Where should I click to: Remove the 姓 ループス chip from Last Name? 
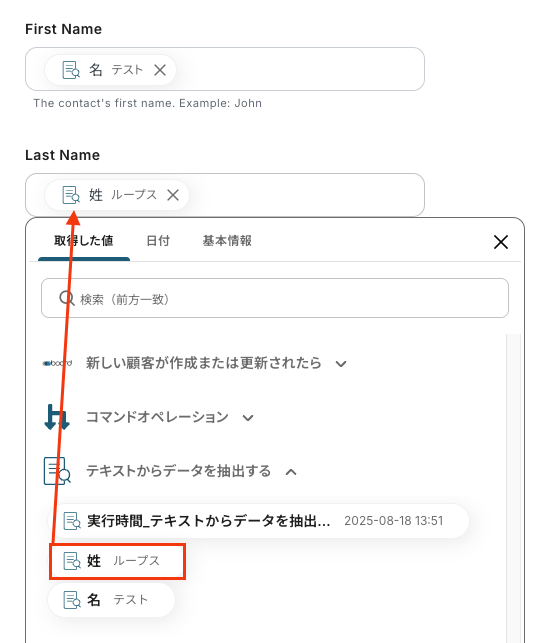tap(173, 195)
